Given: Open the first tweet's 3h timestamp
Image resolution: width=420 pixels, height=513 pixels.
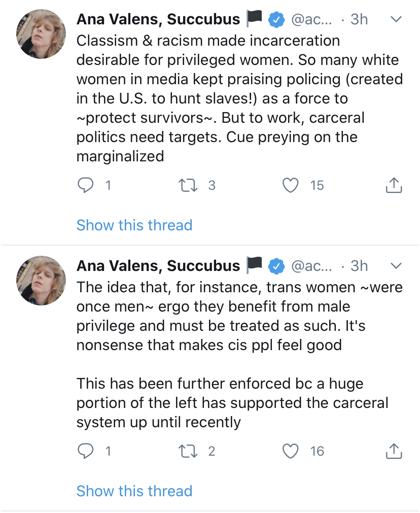Looking at the screenshot, I should point(359,19).
